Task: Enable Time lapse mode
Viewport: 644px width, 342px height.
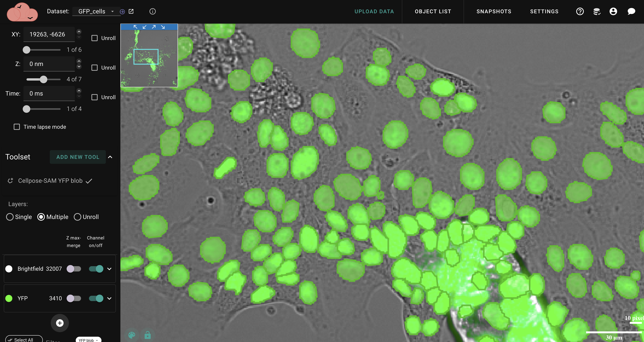Action: click(x=16, y=127)
